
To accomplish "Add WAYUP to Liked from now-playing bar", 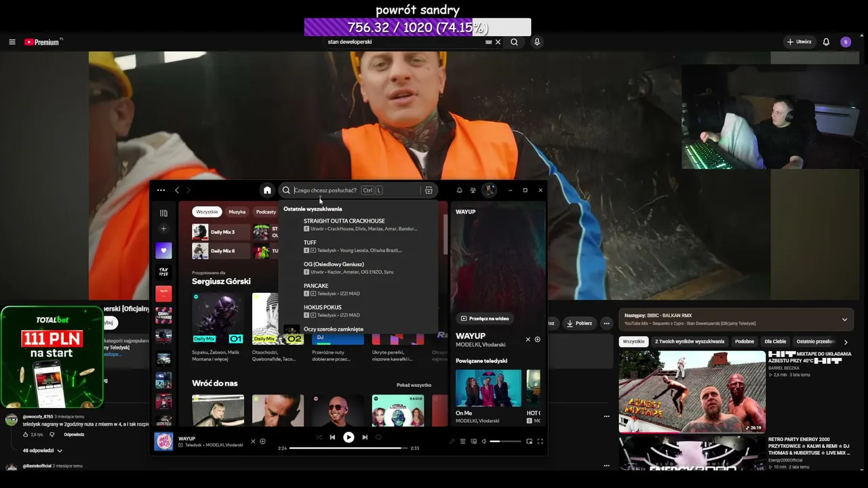I will click(262, 441).
